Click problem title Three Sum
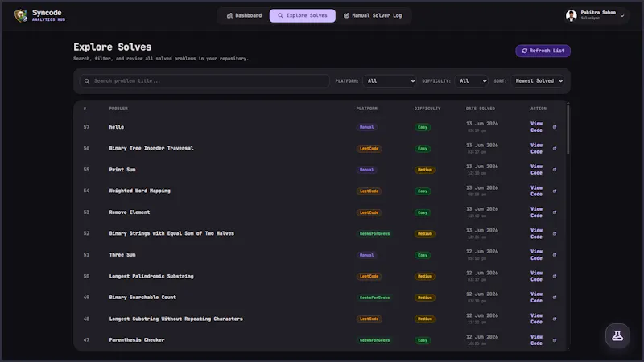This screenshot has width=644, height=362. coord(122,255)
